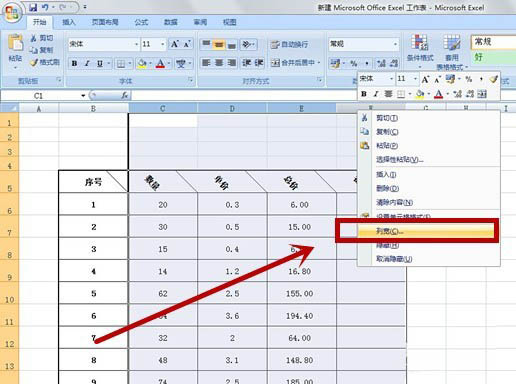Click the ribbon fill color bucket icon
The width and height of the screenshot is (516, 384).
click(142, 63)
